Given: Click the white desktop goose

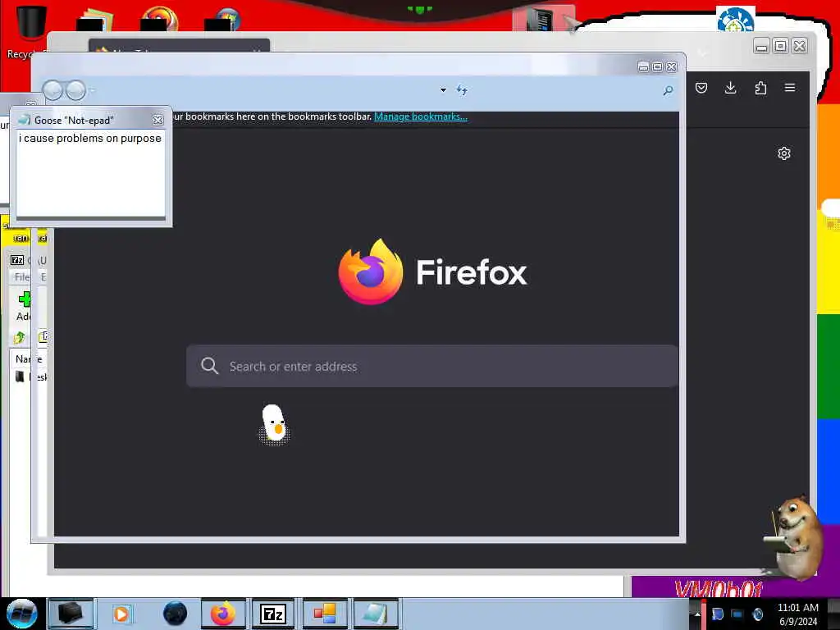Looking at the screenshot, I should pyautogui.click(x=274, y=424).
